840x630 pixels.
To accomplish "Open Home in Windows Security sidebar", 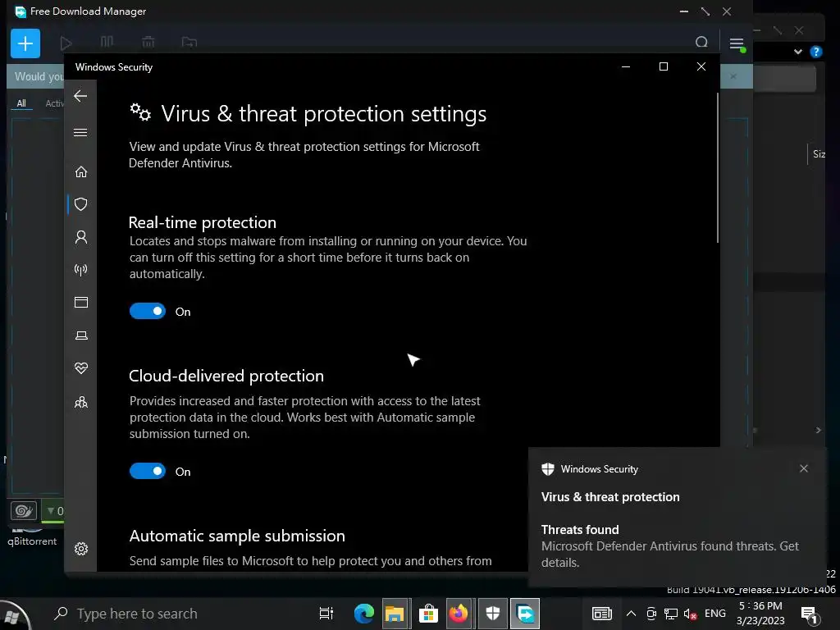I will coord(81,172).
